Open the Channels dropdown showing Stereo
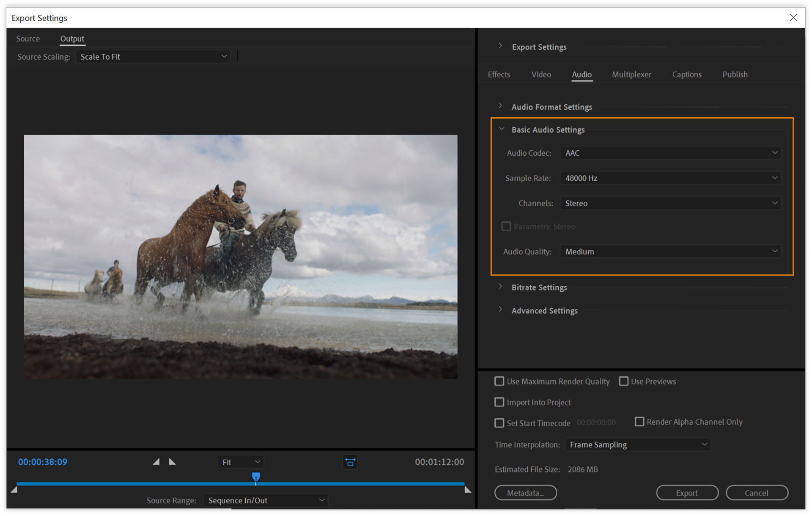Screen dimensions: 812x516 (x=670, y=203)
